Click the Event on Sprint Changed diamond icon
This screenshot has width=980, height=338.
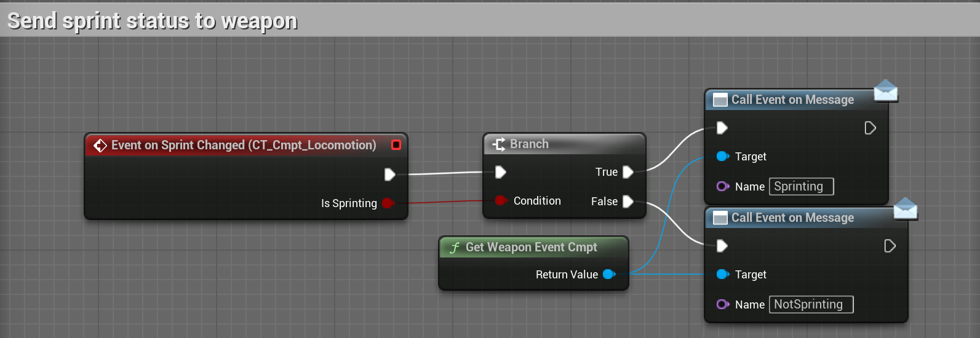click(100, 146)
